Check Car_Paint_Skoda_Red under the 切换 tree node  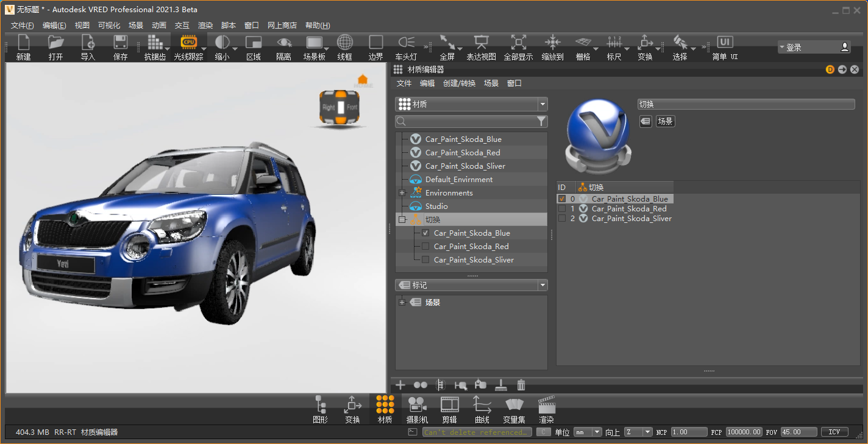(x=425, y=247)
